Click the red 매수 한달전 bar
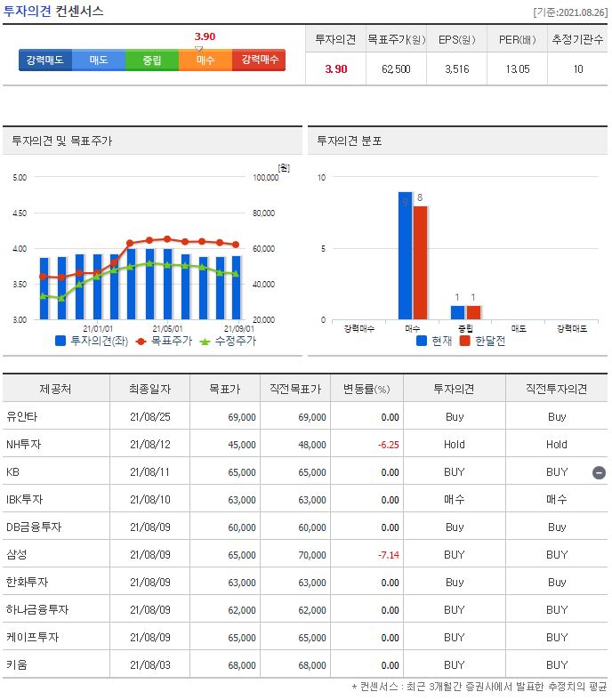612x700 pixels. point(420,262)
